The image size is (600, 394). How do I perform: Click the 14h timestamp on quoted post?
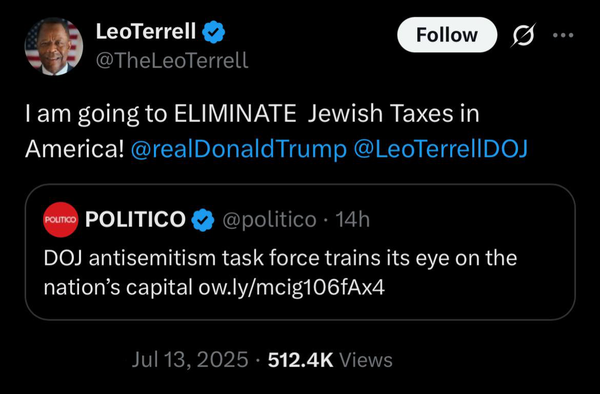[x=352, y=219]
